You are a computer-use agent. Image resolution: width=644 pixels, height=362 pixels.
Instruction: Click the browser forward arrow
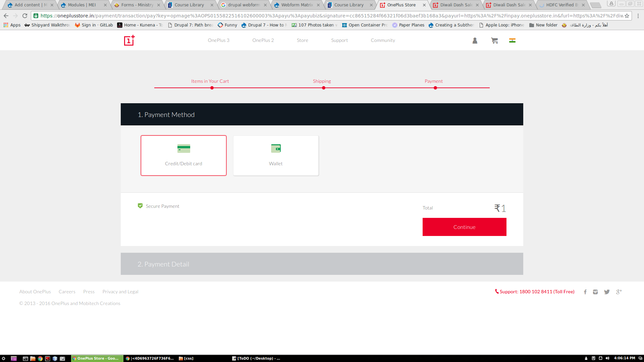click(x=15, y=16)
